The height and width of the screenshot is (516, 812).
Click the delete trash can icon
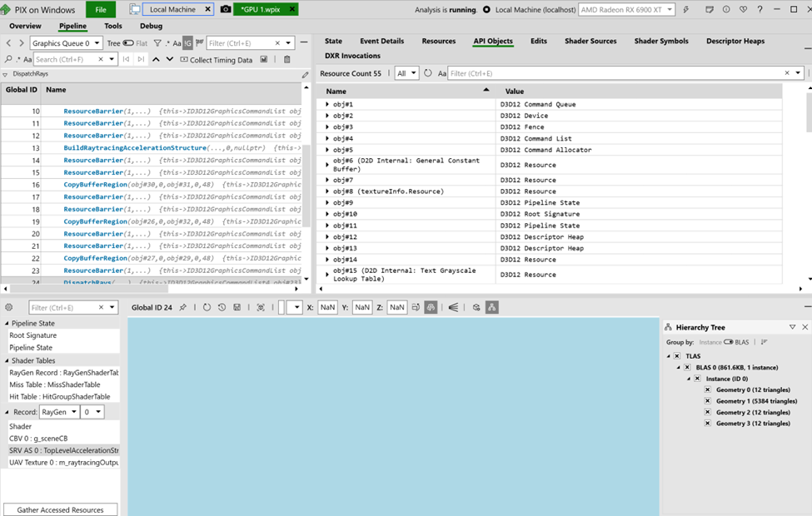287,60
